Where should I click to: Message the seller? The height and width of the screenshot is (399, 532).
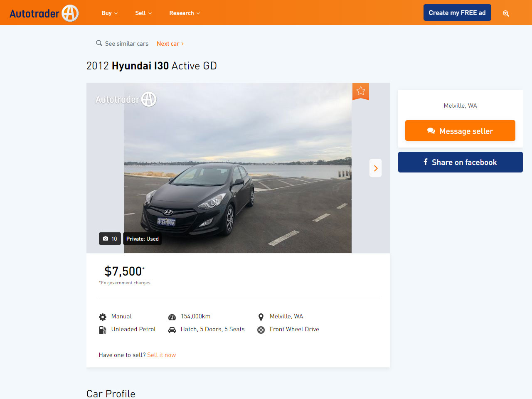460,131
